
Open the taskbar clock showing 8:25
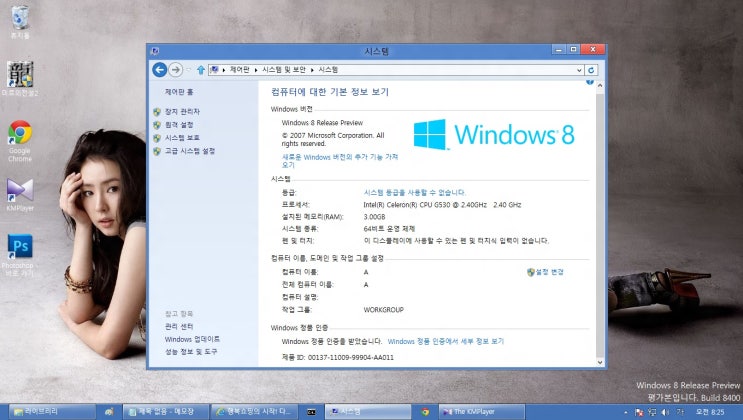click(x=710, y=412)
